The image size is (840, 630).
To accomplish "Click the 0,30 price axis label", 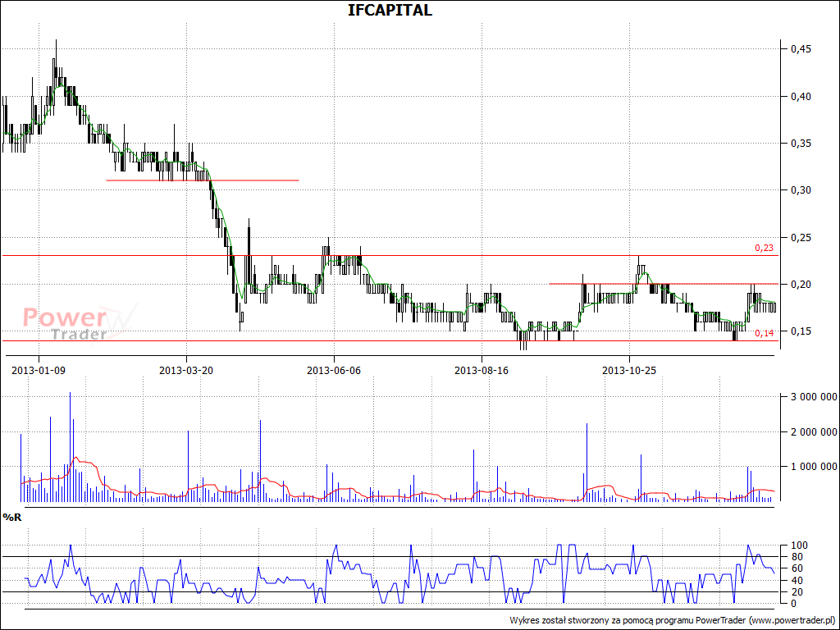I will (801, 190).
